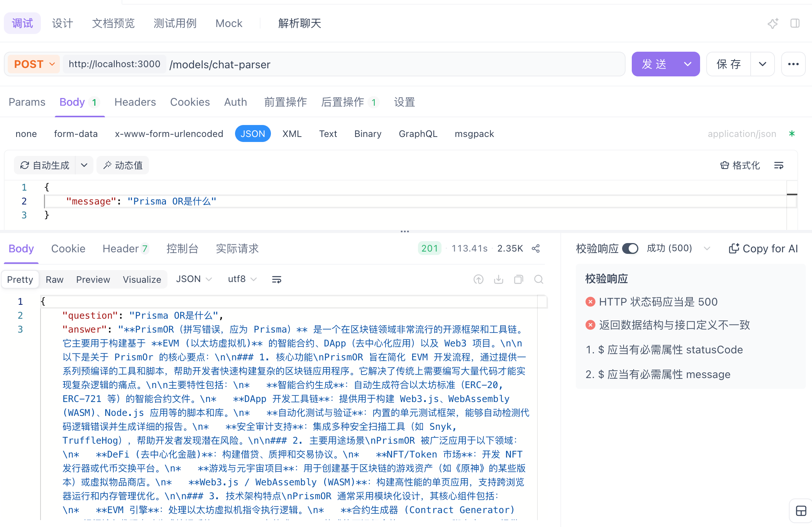This screenshot has width=812, height=527.
Task: Click the 发送 send button
Action: pos(655,64)
